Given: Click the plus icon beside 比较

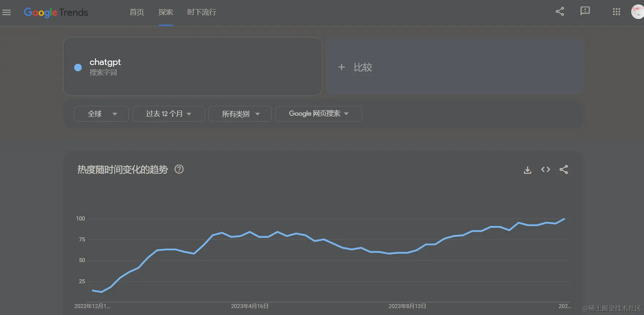Looking at the screenshot, I should click(341, 67).
